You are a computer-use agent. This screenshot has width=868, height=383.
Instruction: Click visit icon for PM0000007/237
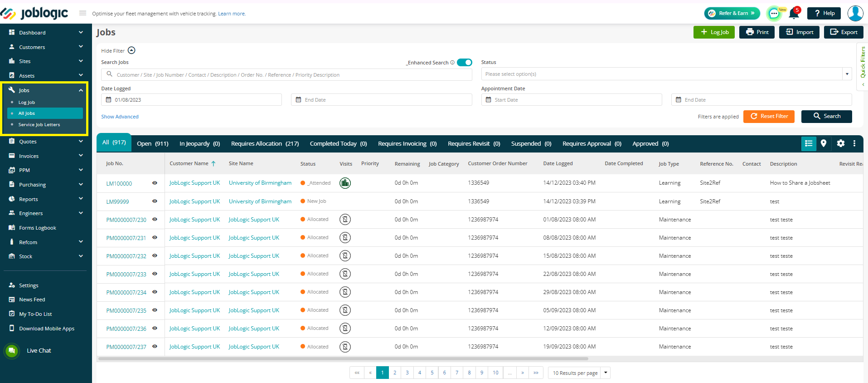(x=345, y=347)
